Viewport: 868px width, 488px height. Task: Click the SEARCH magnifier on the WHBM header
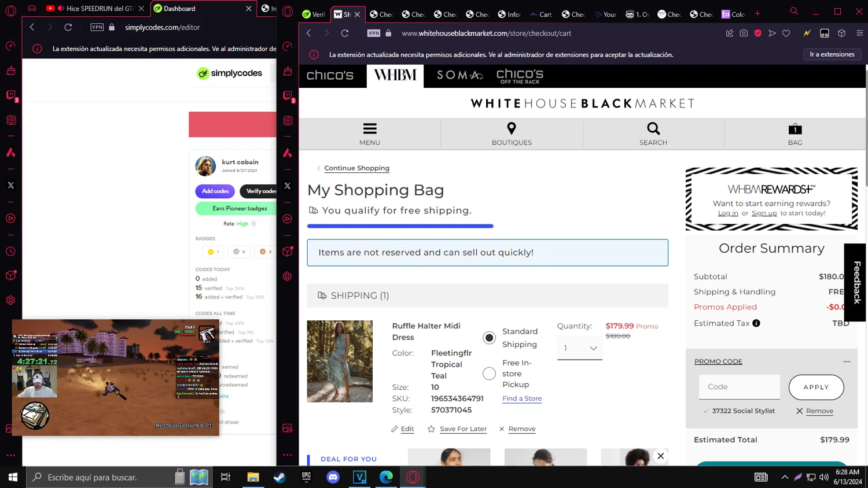(x=653, y=128)
